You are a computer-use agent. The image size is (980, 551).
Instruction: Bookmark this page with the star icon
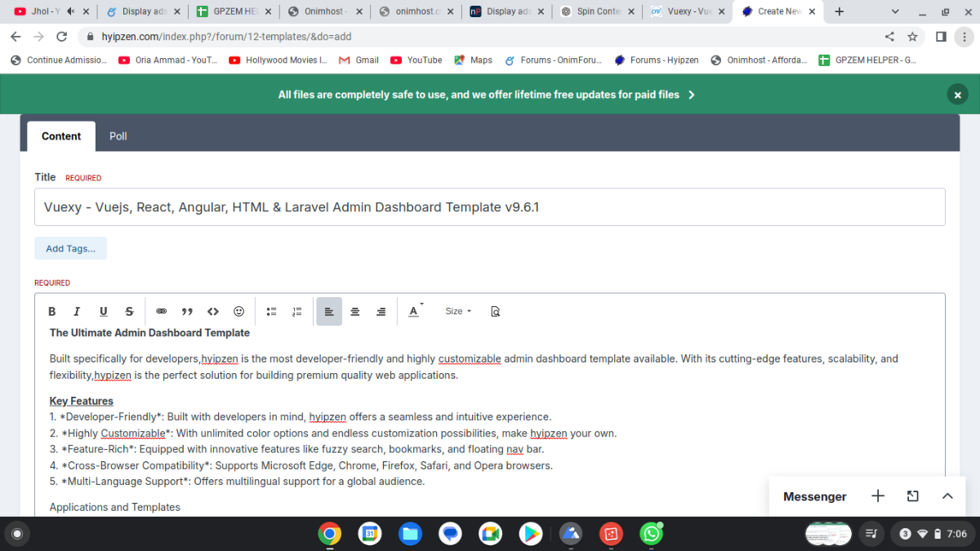912,37
